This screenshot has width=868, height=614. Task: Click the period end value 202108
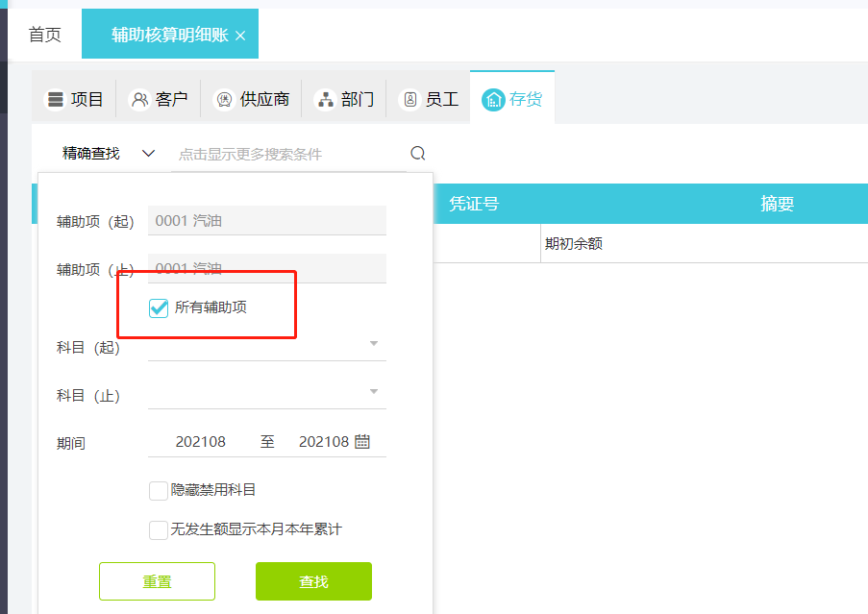324,442
